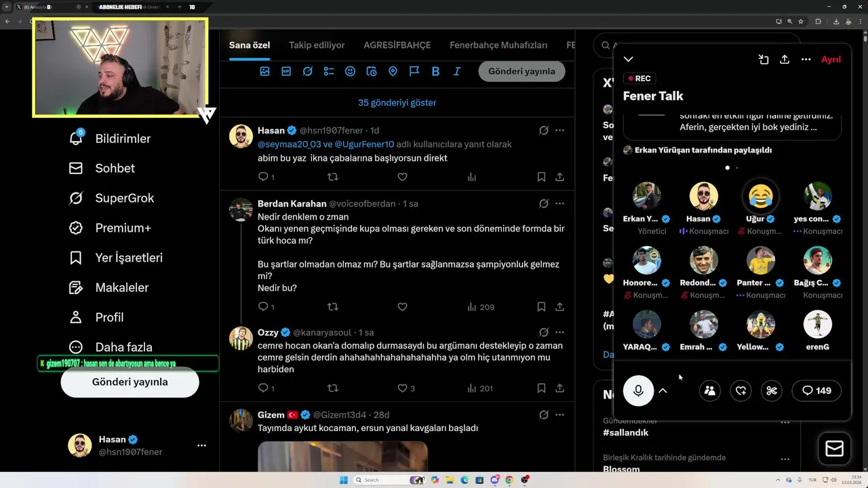Image resolution: width=868 pixels, height=488 pixels.
Task: Leave the space with Ayrıl
Action: click(831, 60)
